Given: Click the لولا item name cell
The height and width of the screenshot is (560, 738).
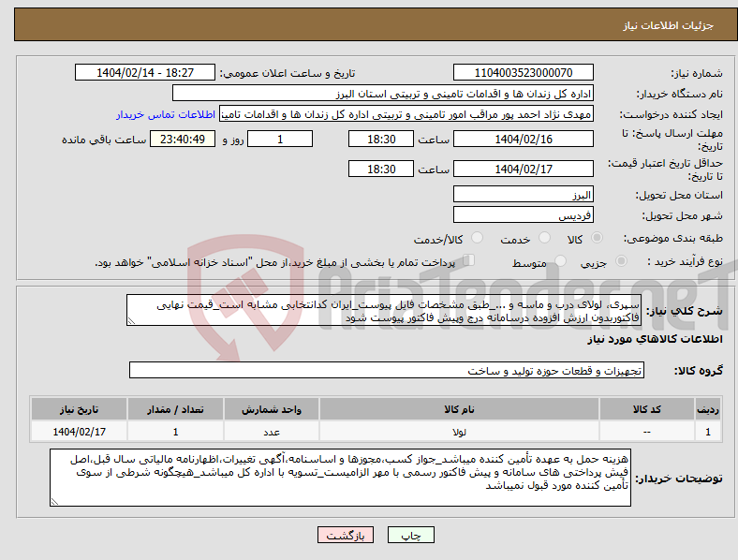Looking at the screenshot, I should (x=459, y=431).
